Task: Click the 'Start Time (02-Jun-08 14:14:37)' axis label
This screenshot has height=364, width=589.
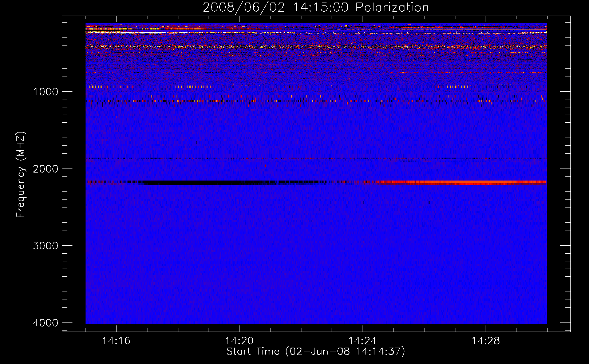Action: [316, 352]
